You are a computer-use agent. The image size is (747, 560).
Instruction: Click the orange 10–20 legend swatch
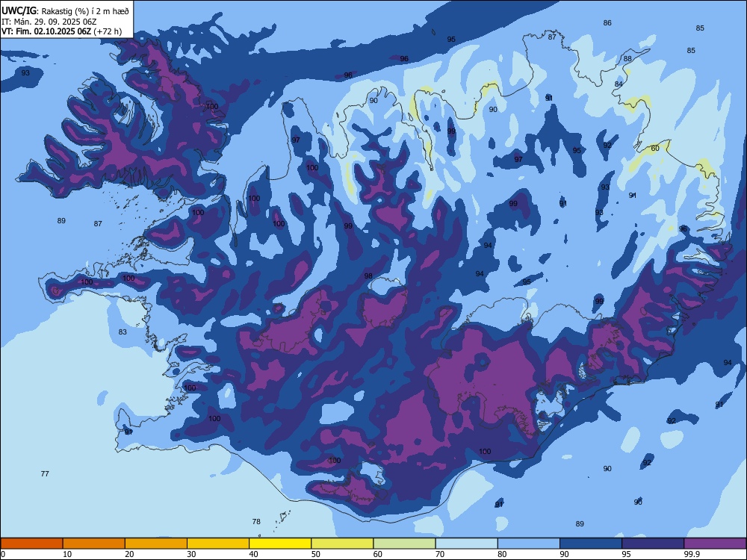click(94, 544)
